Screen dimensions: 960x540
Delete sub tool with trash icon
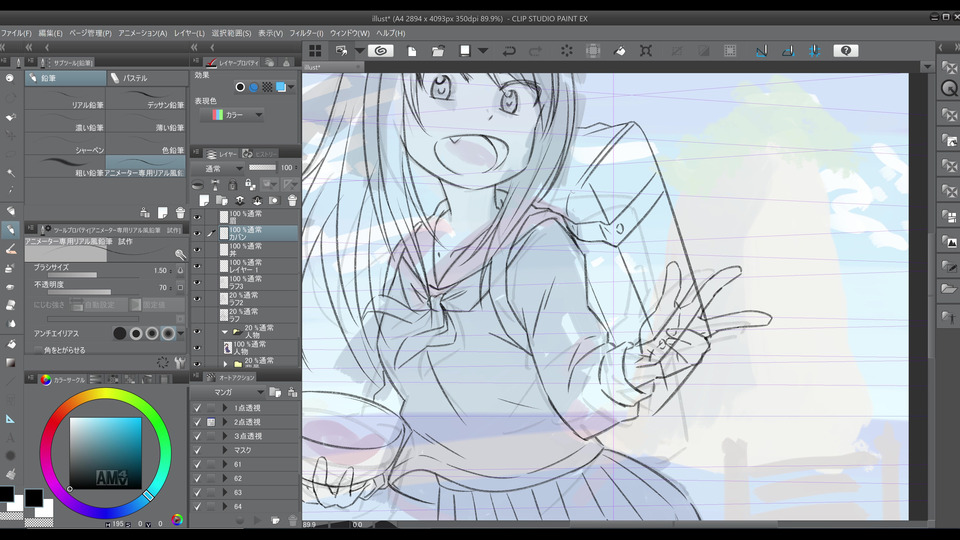[180, 212]
